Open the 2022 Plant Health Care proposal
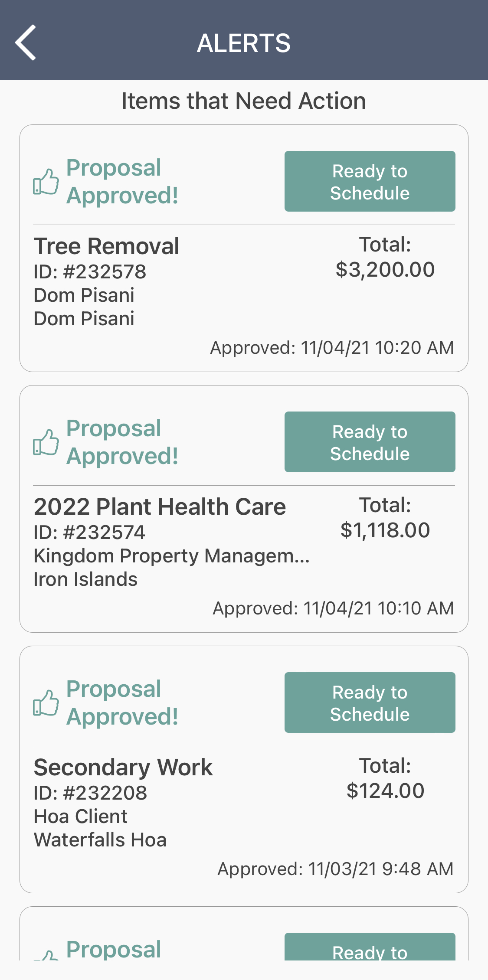Viewport: 488px width, 980px height. coord(160,507)
